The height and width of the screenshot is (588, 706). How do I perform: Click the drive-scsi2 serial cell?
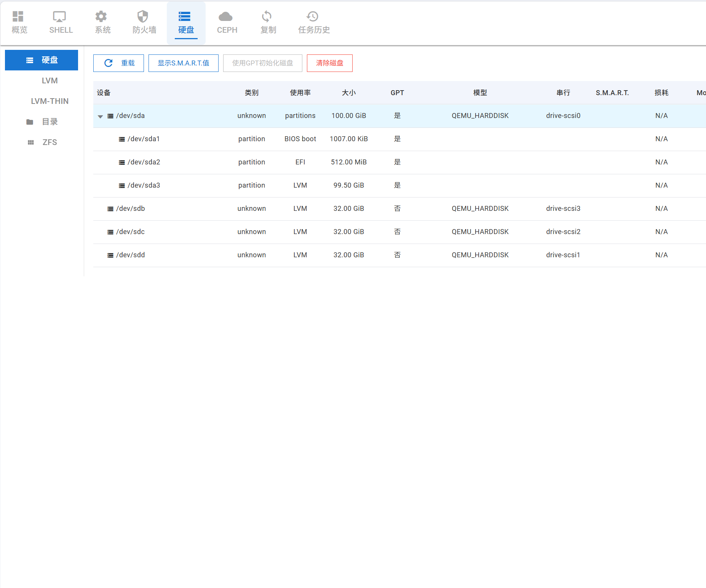563,232
